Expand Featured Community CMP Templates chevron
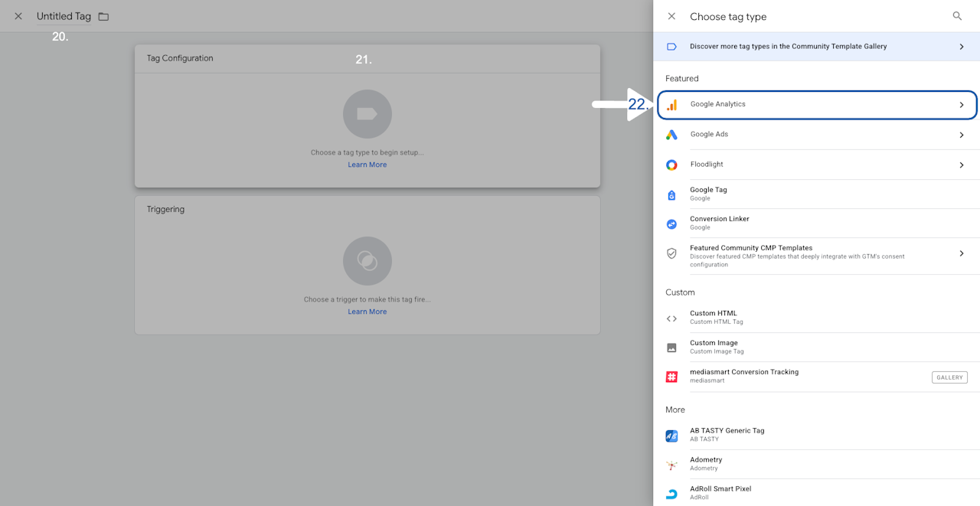This screenshot has height=506, width=980. tap(962, 253)
